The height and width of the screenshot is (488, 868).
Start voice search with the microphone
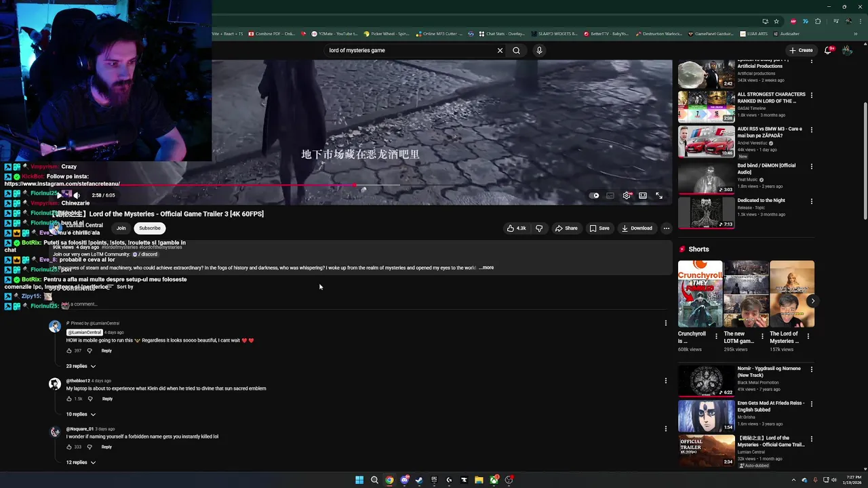(x=539, y=50)
